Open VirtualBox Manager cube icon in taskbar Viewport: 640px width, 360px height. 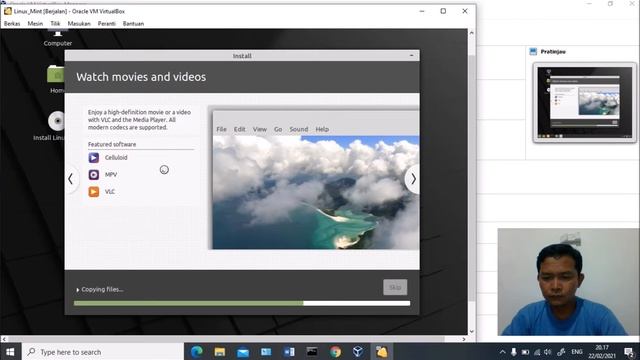click(358, 351)
